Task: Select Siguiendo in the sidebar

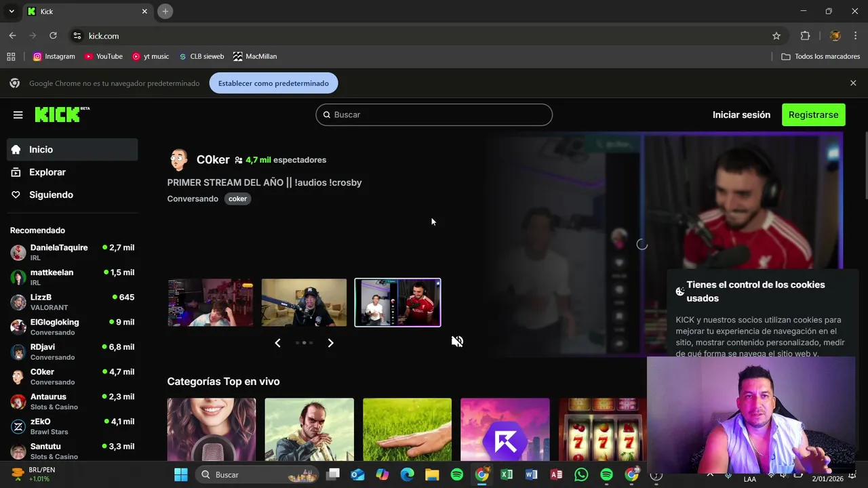Action: (x=72, y=195)
